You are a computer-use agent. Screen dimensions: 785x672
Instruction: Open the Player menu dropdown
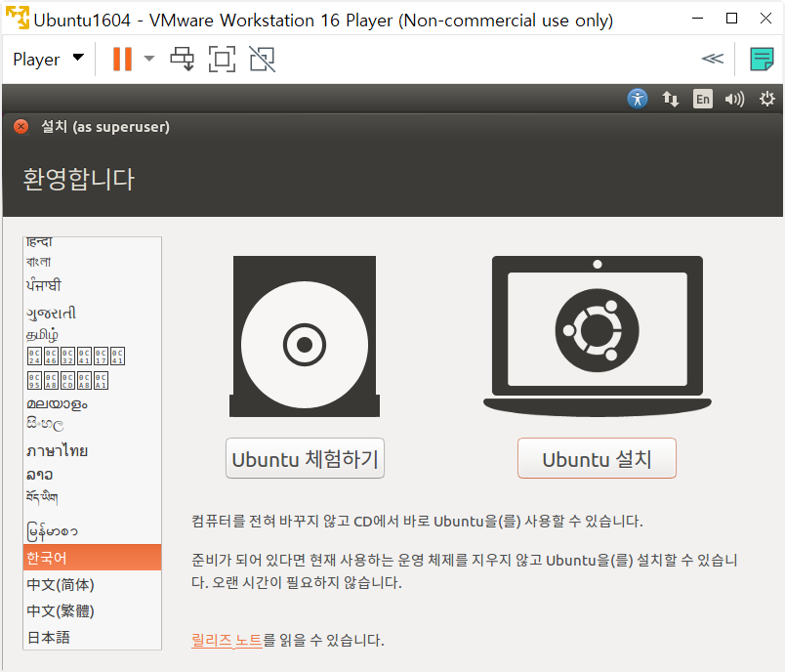(48, 59)
